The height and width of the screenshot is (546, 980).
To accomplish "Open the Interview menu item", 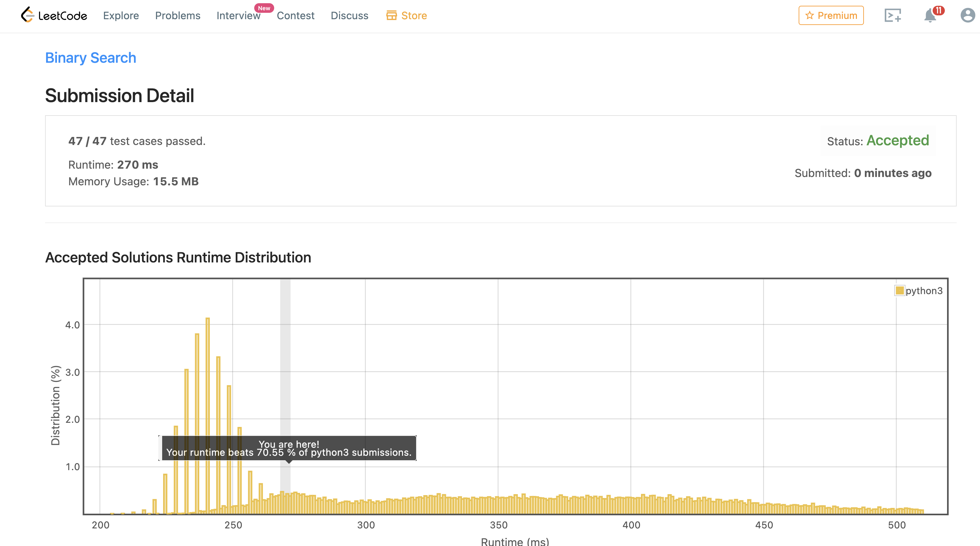I will (x=238, y=16).
